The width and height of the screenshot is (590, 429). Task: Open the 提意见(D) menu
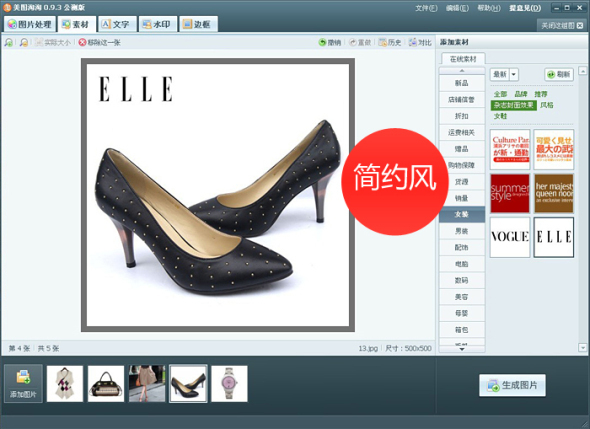(x=525, y=8)
